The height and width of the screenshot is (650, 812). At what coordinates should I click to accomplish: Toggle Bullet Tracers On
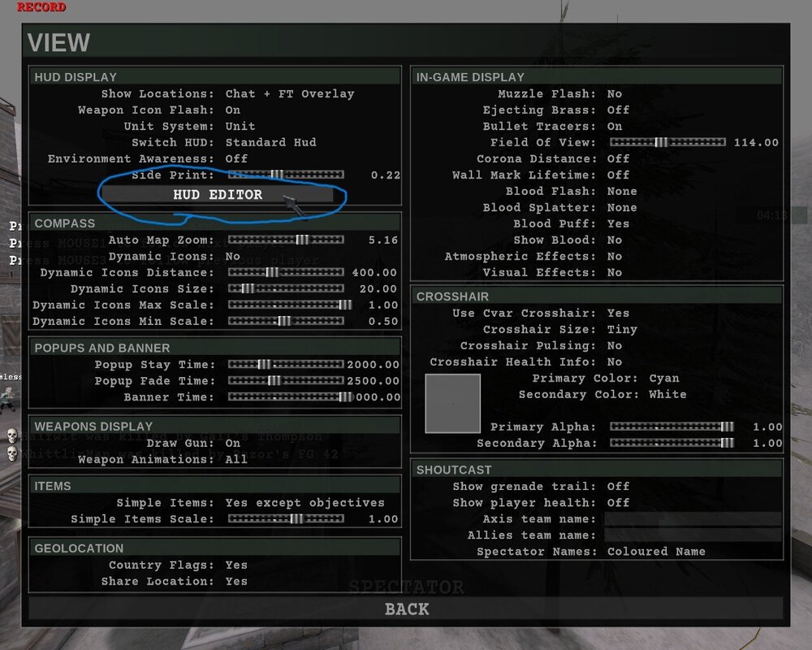pyautogui.click(x=615, y=126)
